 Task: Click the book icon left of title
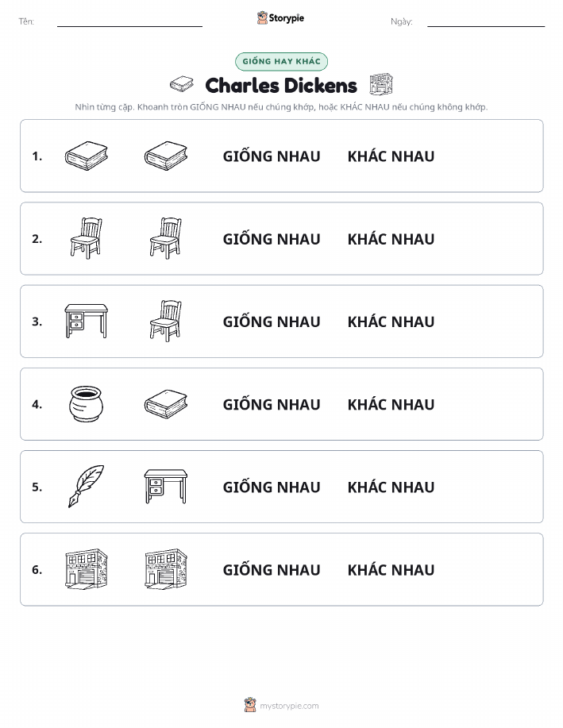pos(182,84)
